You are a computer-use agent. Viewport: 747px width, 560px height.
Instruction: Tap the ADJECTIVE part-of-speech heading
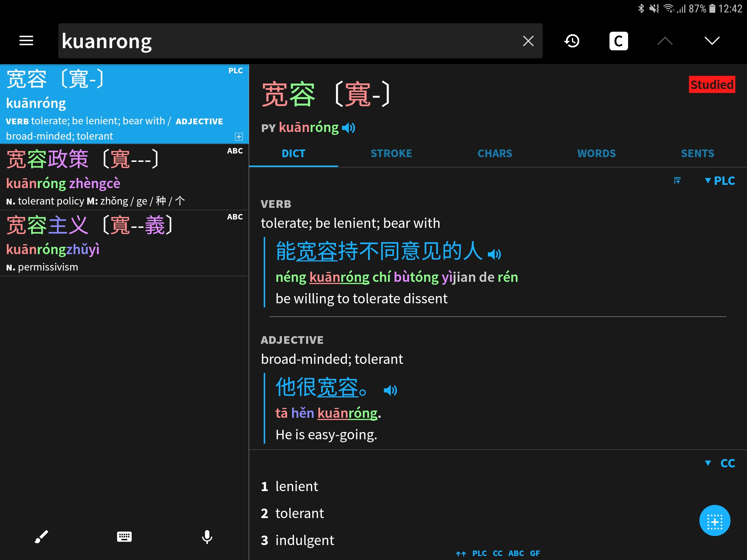click(292, 340)
